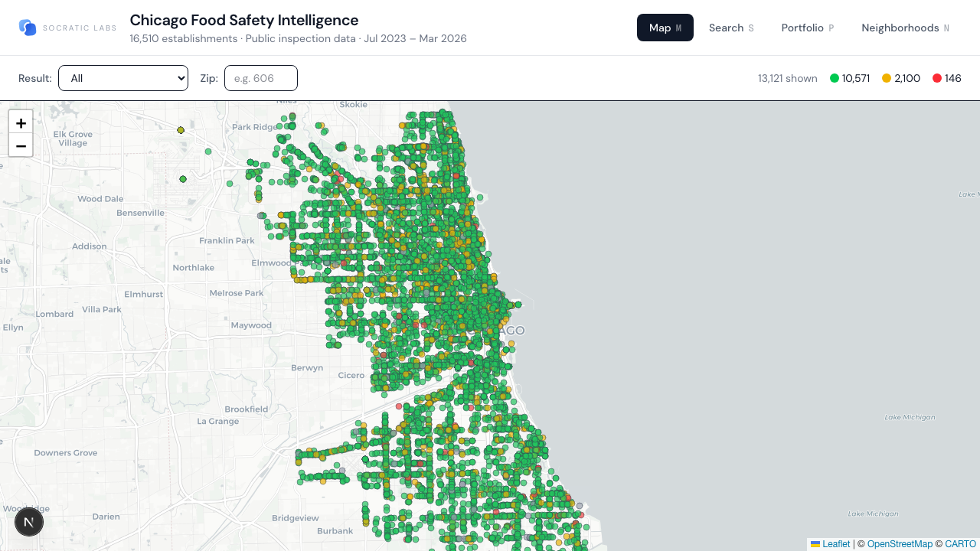Screen dimensions: 980x551
Task: Zoom out using the minus control
Action: (x=21, y=145)
